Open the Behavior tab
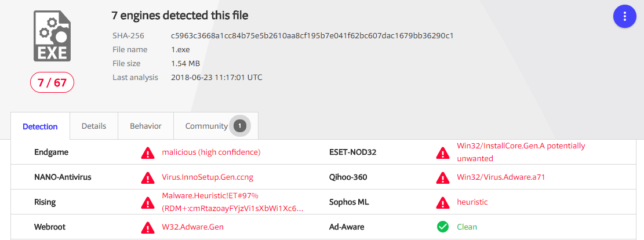This screenshot has height=240, width=644. pos(145,126)
